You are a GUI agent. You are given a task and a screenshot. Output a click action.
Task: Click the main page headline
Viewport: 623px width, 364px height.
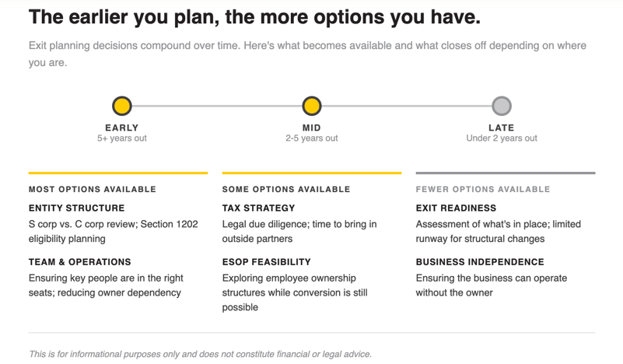254,17
